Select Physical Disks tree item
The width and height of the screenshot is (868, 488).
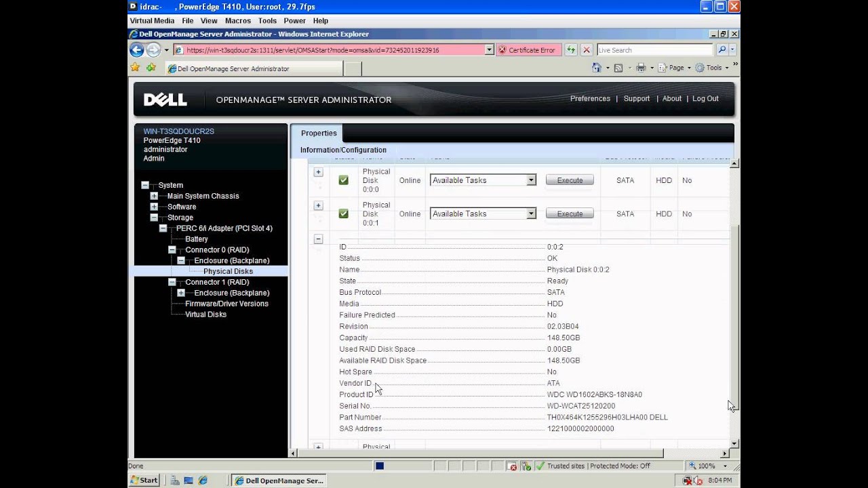pyautogui.click(x=228, y=271)
